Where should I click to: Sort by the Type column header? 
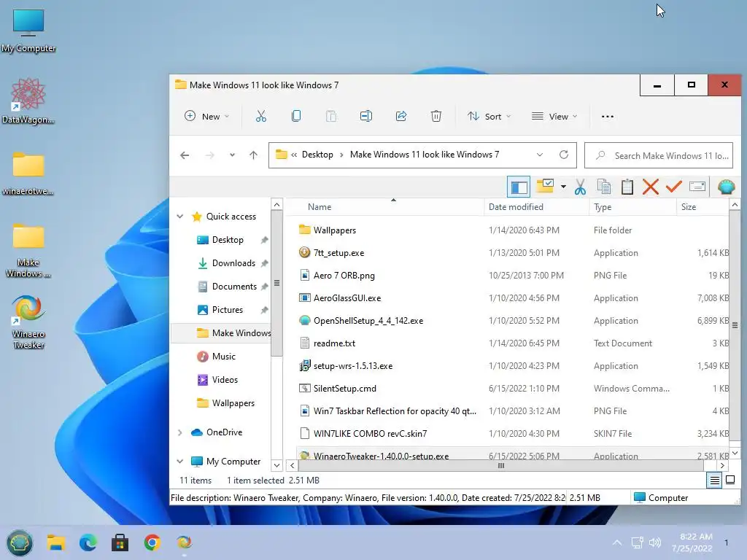tap(603, 207)
